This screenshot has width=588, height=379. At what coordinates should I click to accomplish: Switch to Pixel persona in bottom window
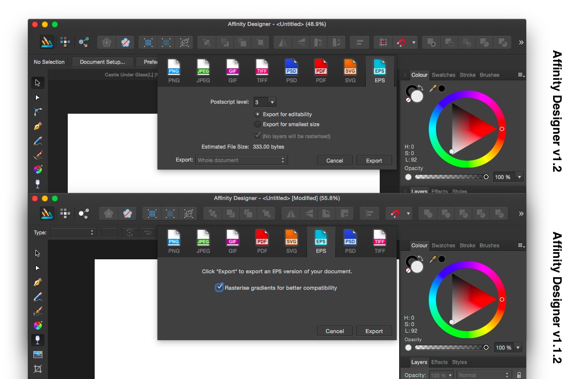click(65, 213)
